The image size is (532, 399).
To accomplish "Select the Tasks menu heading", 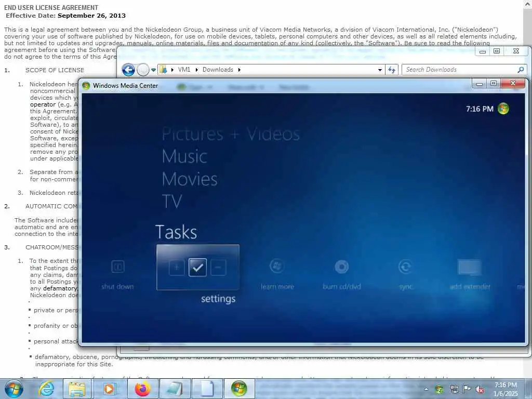I will 176,232.
